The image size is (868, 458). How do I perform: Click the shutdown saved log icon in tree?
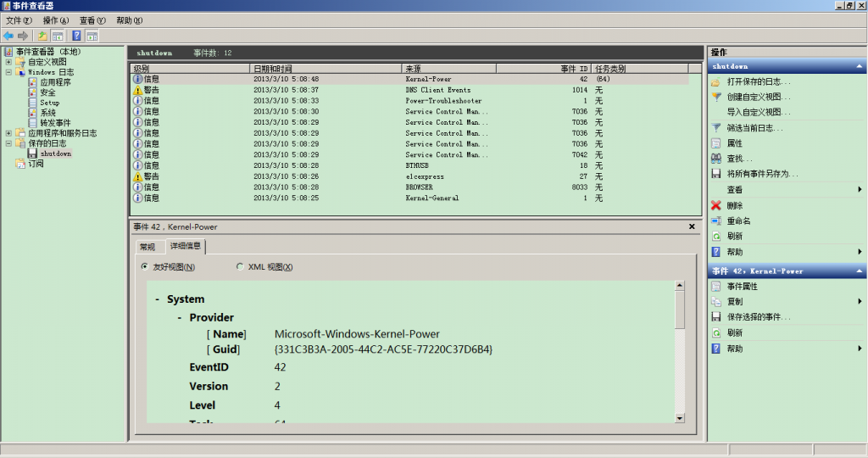pyautogui.click(x=33, y=154)
